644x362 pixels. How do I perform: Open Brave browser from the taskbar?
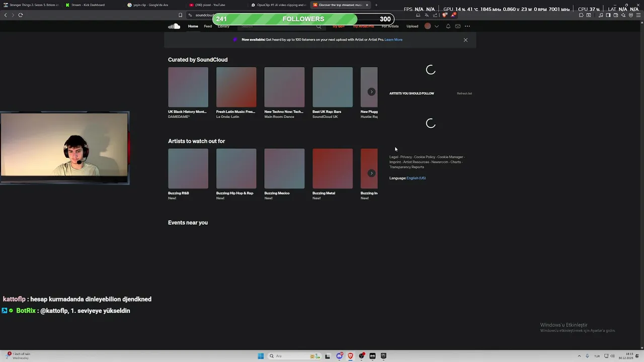click(350, 356)
